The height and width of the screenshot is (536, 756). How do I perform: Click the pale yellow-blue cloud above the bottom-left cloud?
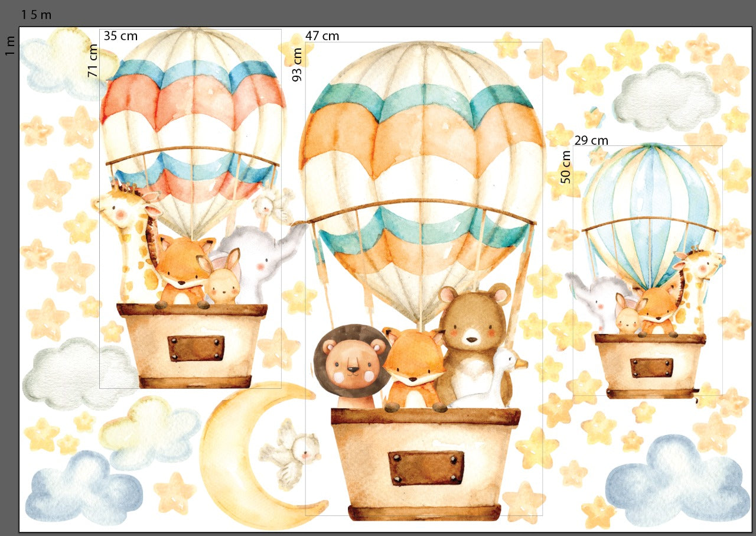(150, 431)
